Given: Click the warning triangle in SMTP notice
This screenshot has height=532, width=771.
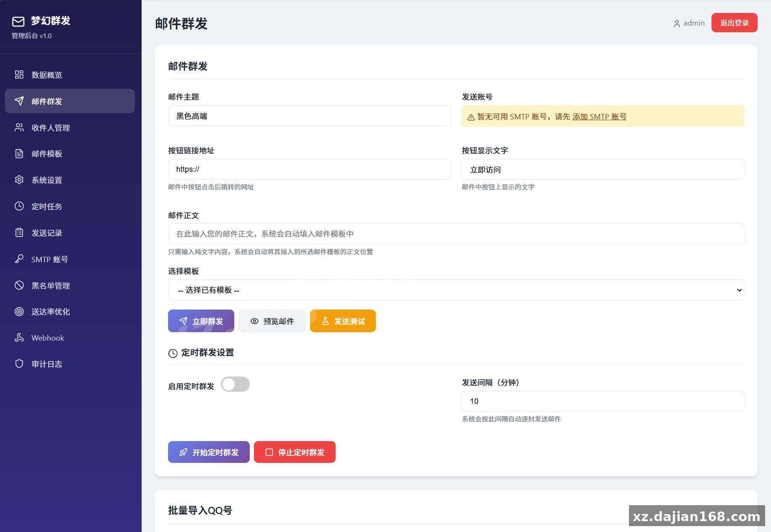Looking at the screenshot, I should pos(471,117).
